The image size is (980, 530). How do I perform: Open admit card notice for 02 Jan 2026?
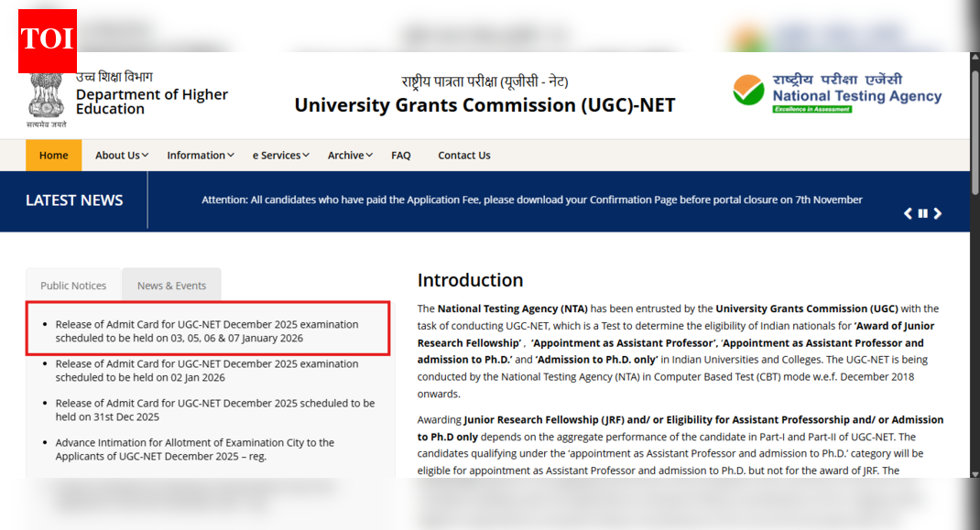click(x=206, y=371)
